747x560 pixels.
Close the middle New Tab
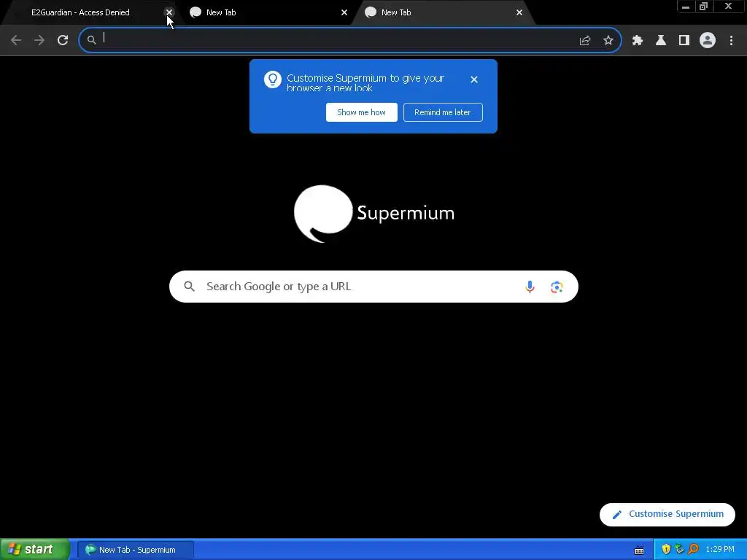[344, 12]
